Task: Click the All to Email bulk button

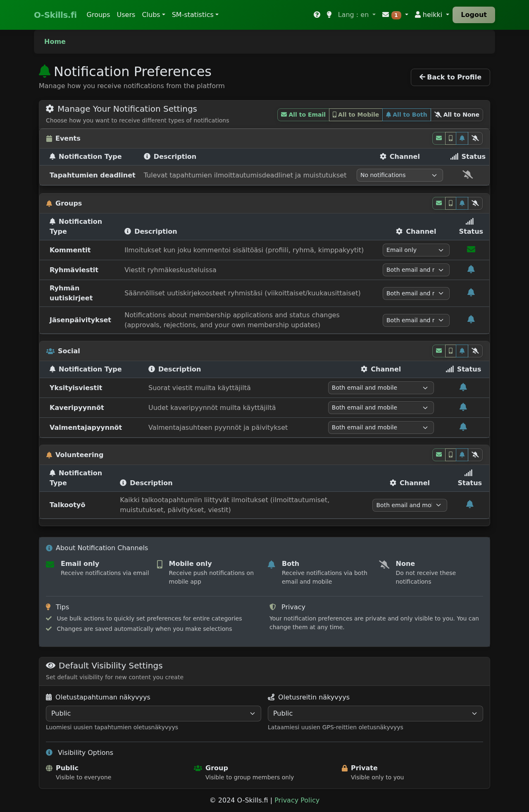Action: click(x=303, y=115)
